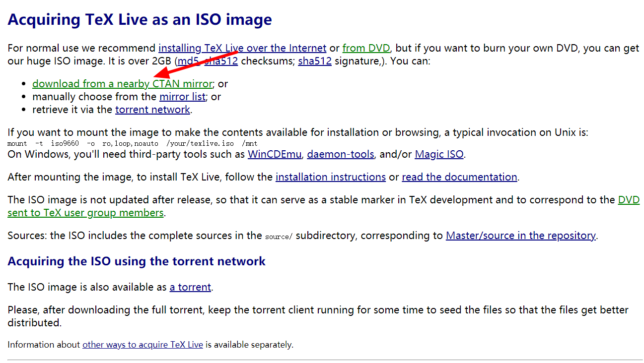Open 'DVD sent to TeX user group members'

click(x=85, y=213)
